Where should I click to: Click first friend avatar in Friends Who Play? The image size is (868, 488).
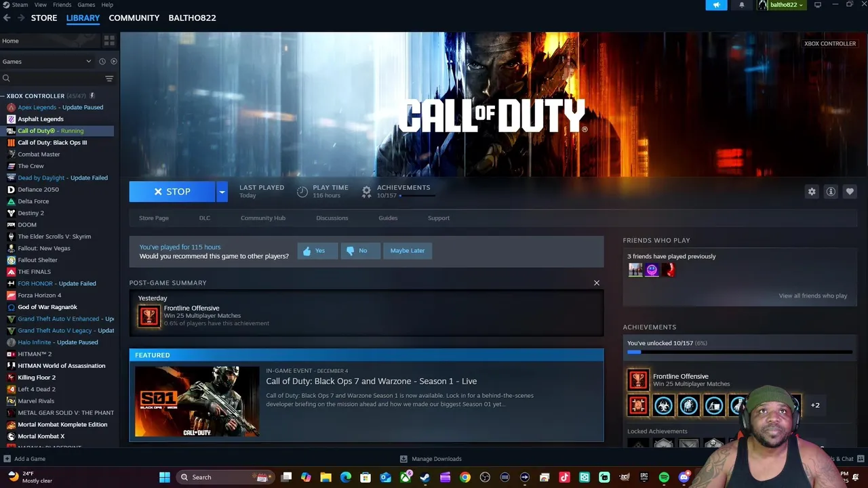tap(635, 270)
